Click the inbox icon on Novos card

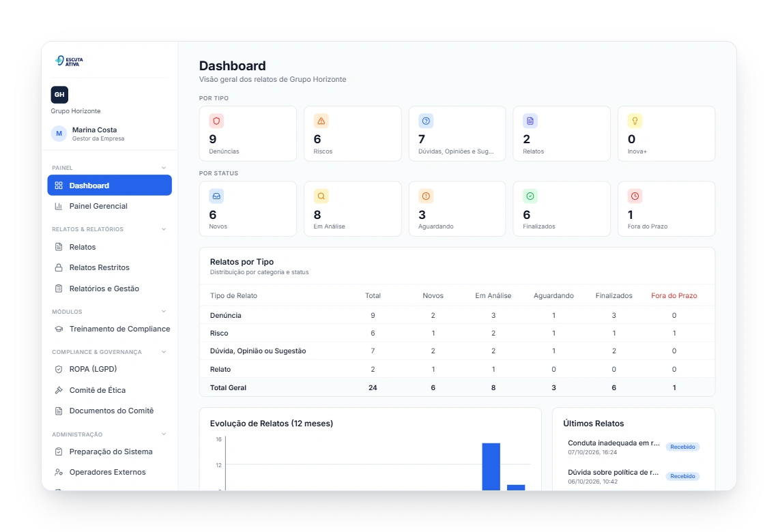click(216, 196)
